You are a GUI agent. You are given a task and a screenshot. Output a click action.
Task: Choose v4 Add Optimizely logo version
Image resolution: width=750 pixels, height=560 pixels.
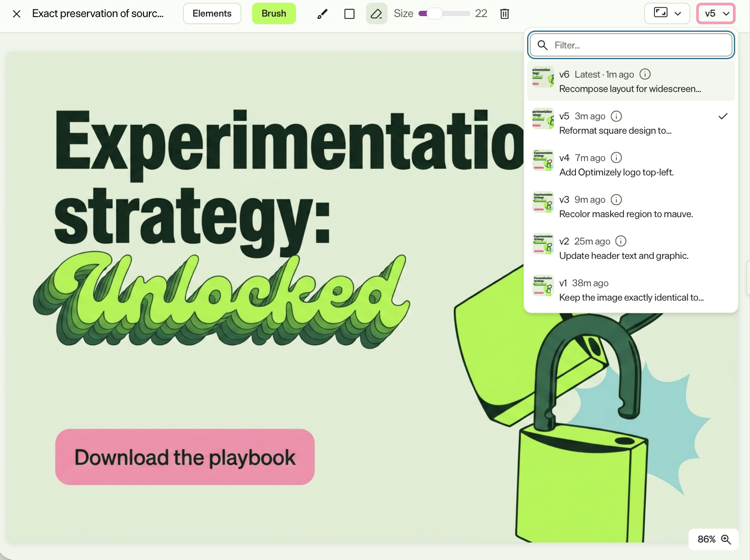[x=631, y=164]
